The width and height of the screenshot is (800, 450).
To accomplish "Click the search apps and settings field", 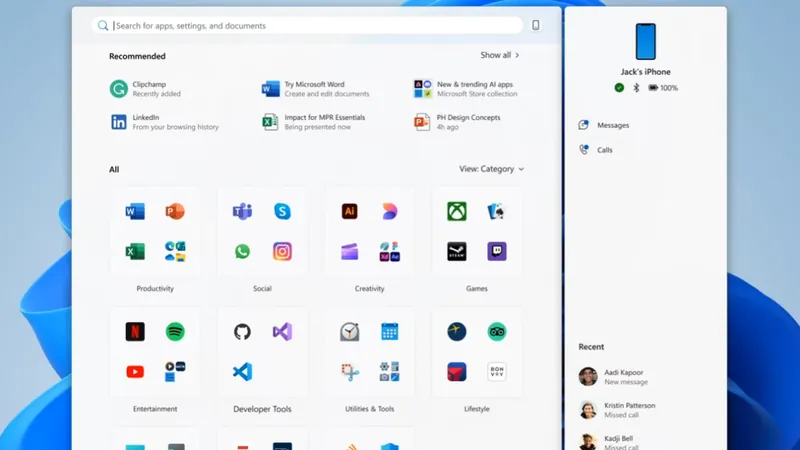I will coord(308,26).
